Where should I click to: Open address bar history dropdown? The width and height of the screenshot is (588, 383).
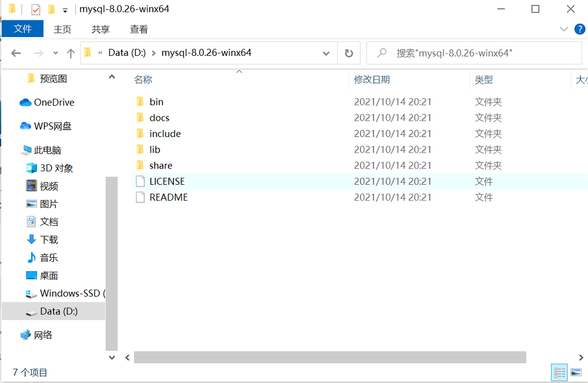click(x=326, y=53)
